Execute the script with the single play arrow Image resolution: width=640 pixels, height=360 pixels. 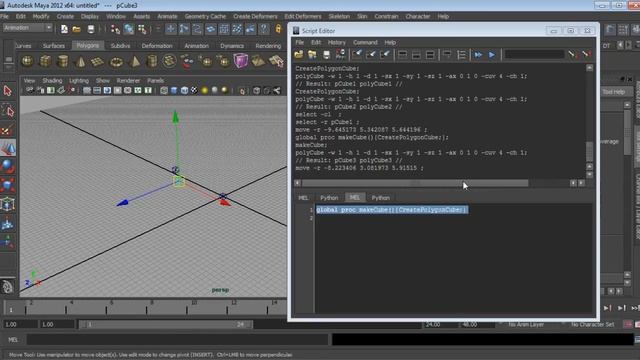coord(492,55)
